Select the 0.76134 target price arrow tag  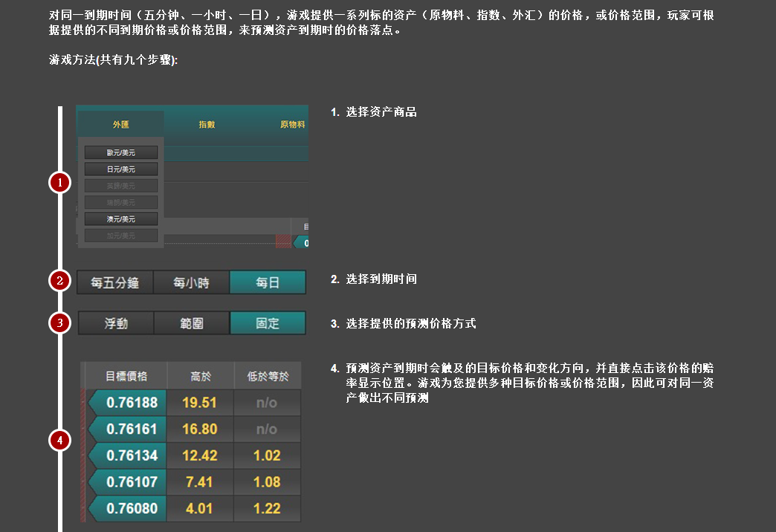126,455
